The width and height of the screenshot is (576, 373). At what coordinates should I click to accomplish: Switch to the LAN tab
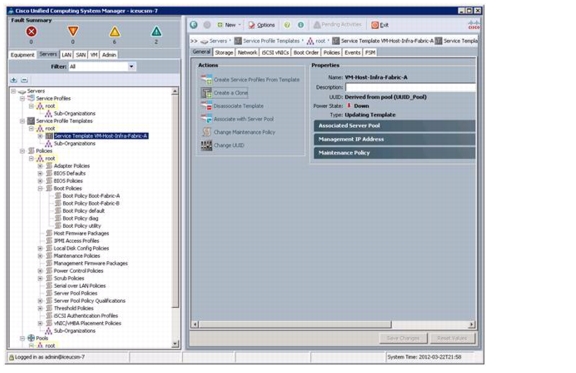coord(66,55)
